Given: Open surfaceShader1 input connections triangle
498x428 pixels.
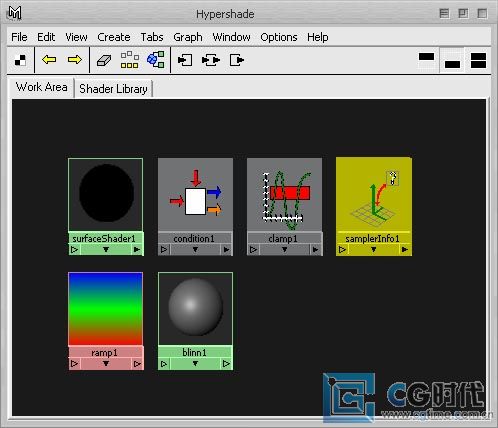Looking at the screenshot, I should [74, 249].
